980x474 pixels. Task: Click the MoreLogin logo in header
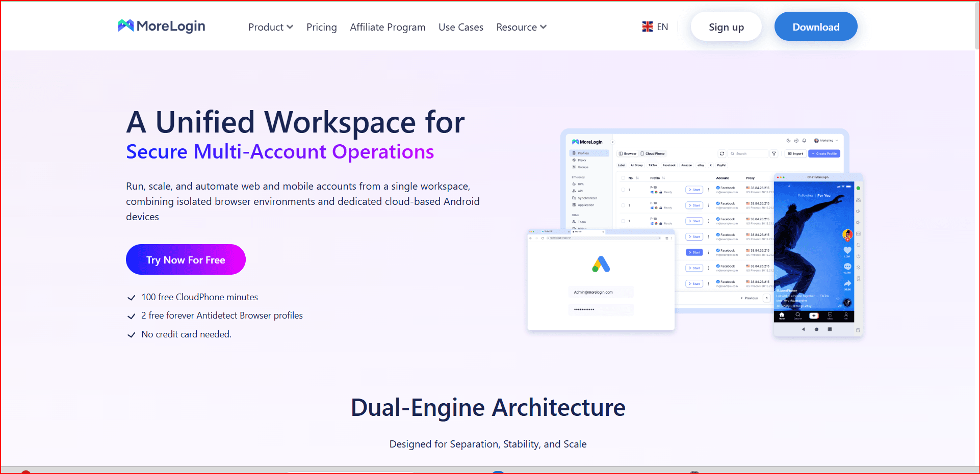click(x=161, y=26)
